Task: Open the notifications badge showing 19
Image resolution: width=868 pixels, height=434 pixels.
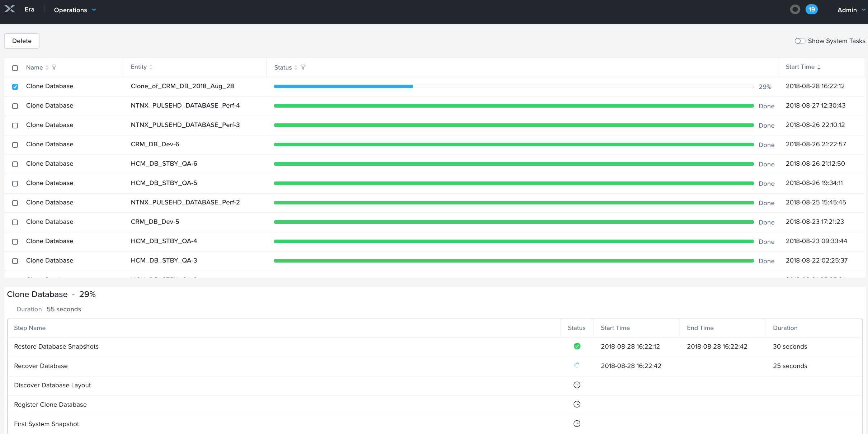Action: click(x=811, y=10)
